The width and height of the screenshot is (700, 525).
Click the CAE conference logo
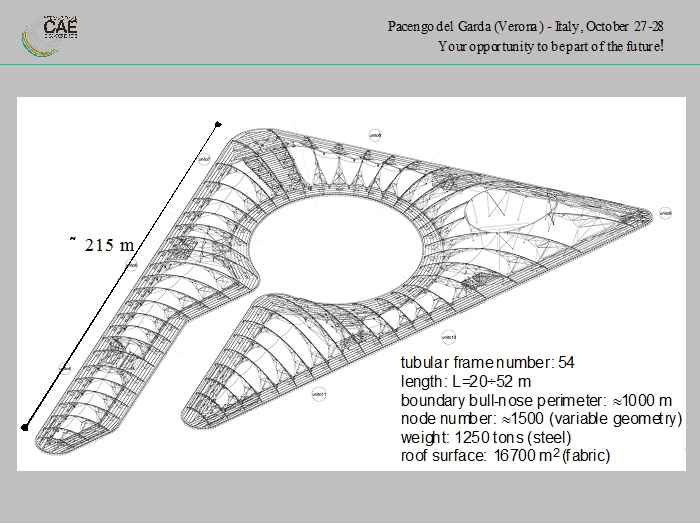coord(50,33)
